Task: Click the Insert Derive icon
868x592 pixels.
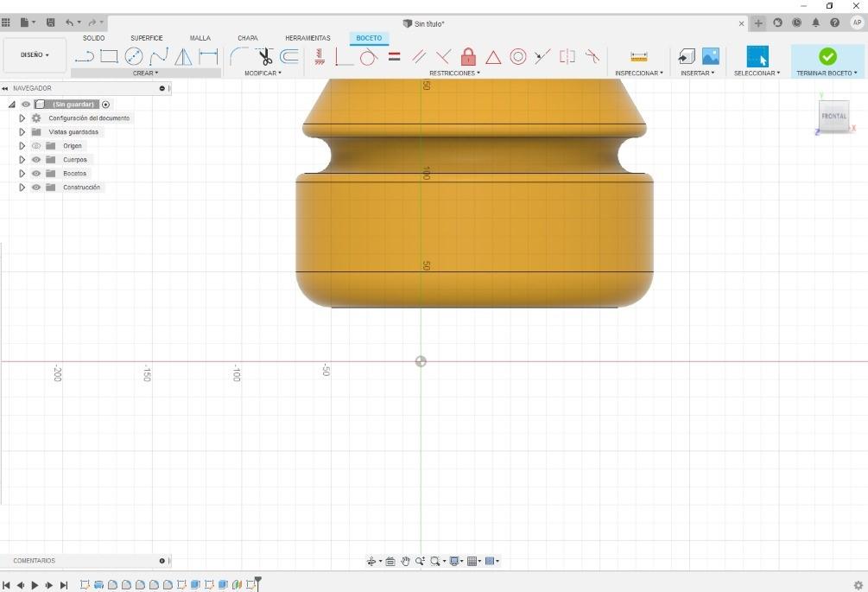Action: (x=687, y=56)
